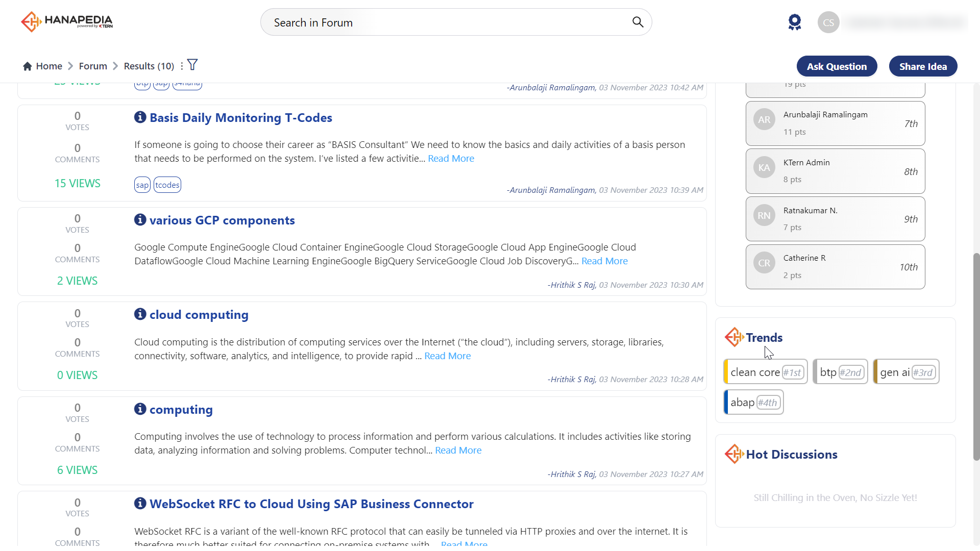Open Ratnakumar N. leaderboard card
This screenshot has width=980, height=551.
point(835,219)
